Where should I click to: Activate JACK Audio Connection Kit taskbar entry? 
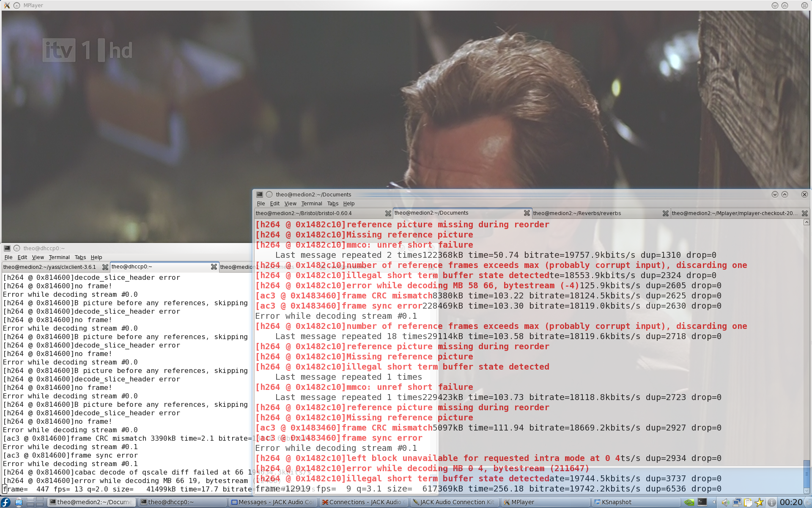[455, 502]
